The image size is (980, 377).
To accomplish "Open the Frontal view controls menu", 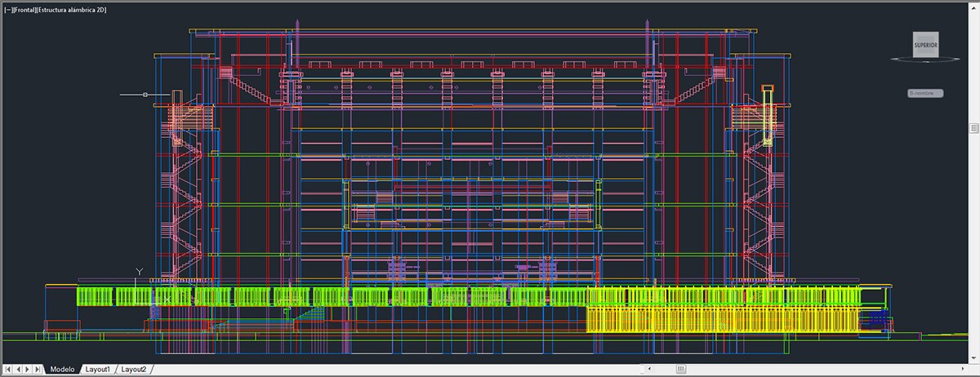I will pyautogui.click(x=24, y=9).
